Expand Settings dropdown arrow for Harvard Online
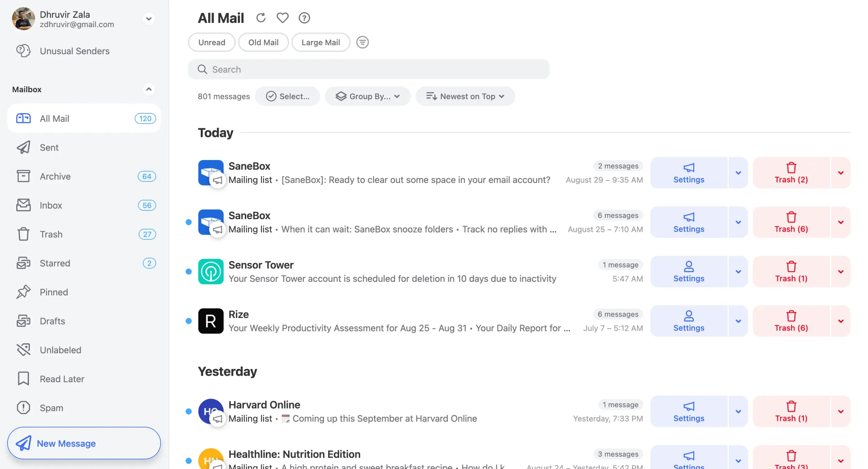This screenshot has width=868, height=469. coord(738,411)
